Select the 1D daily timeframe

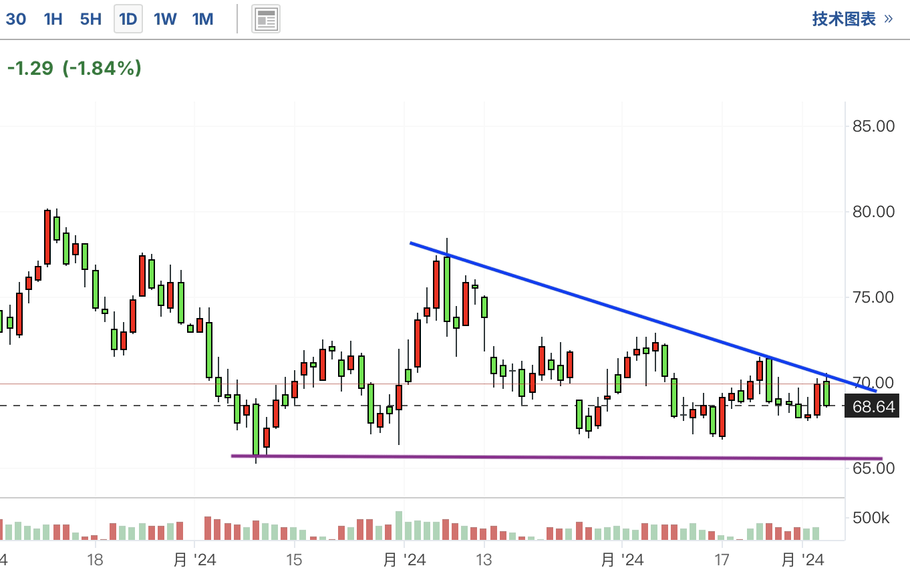pos(128,19)
